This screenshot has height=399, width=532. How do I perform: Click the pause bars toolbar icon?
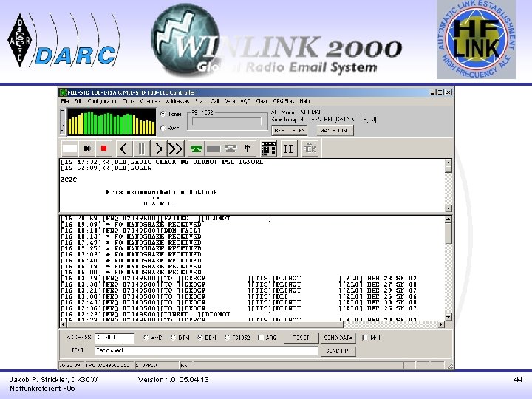(141, 149)
